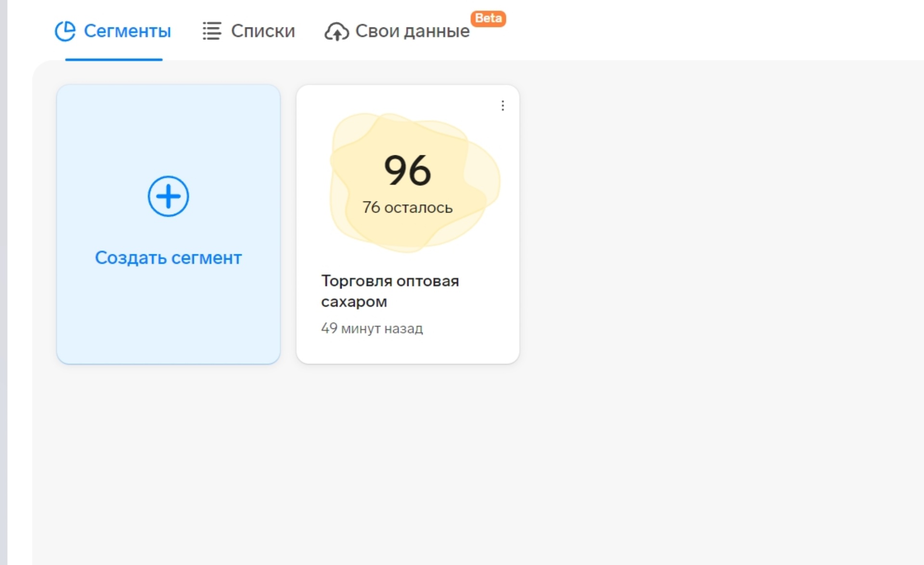This screenshot has height=565, width=924.
Task: Click the orange Beta badge
Action: point(488,18)
